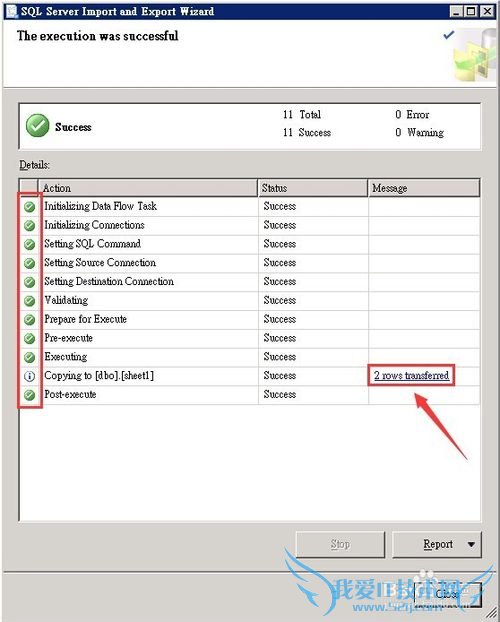
Task: Click the Success status of Validating row
Action: 280,300
